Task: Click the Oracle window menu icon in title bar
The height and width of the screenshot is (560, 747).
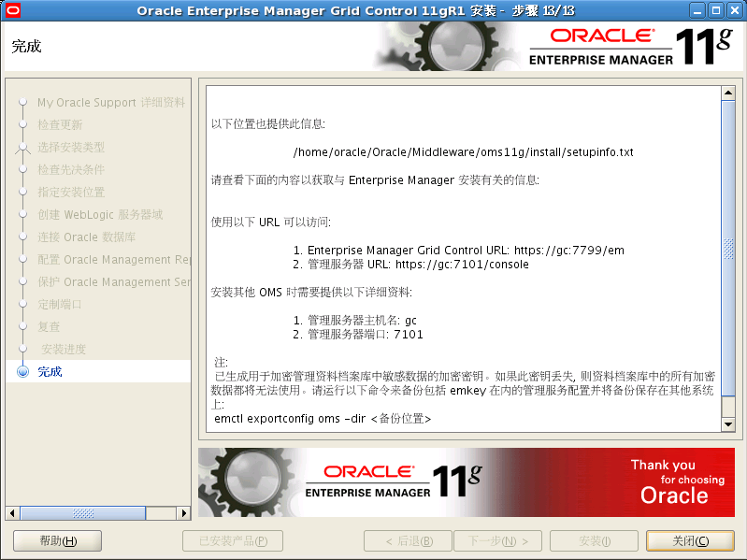Action: 12,10
